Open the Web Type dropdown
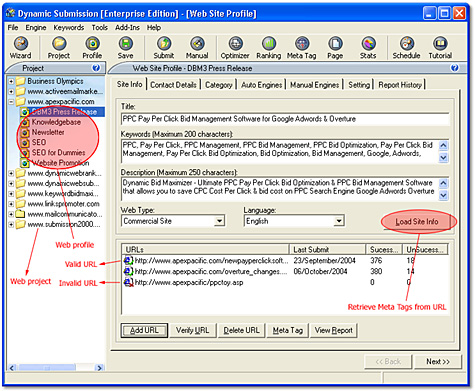 coord(219,221)
